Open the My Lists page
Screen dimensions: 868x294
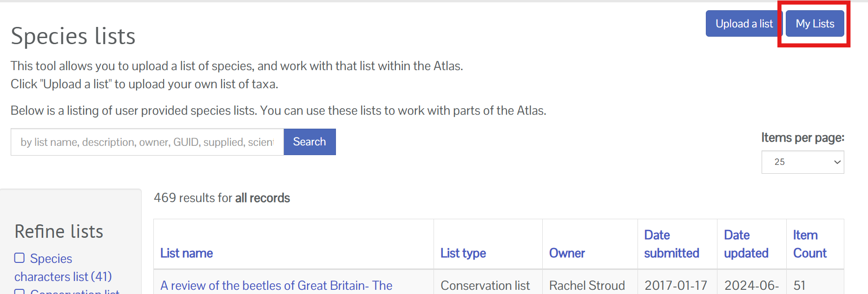click(x=815, y=24)
